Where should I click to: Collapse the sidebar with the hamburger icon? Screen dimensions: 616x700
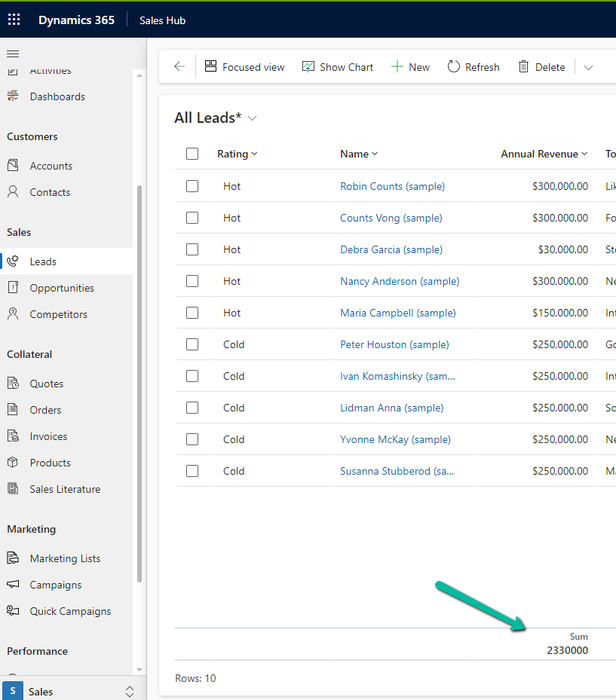click(x=13, y=53)
